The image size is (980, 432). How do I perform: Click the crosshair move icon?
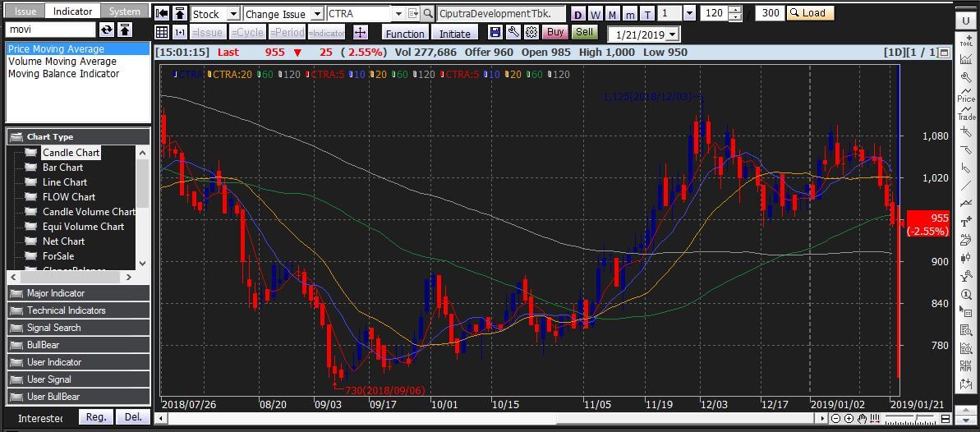click(360, 33)
